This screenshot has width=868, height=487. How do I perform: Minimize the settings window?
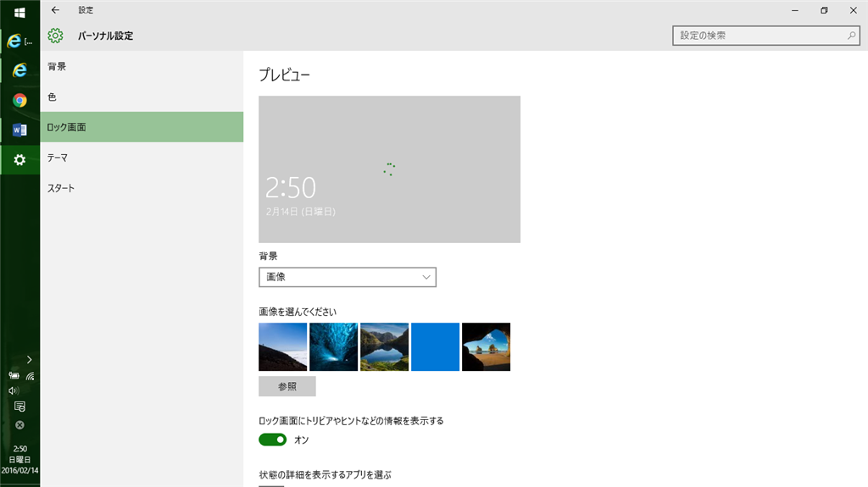[x=795, y=10]
